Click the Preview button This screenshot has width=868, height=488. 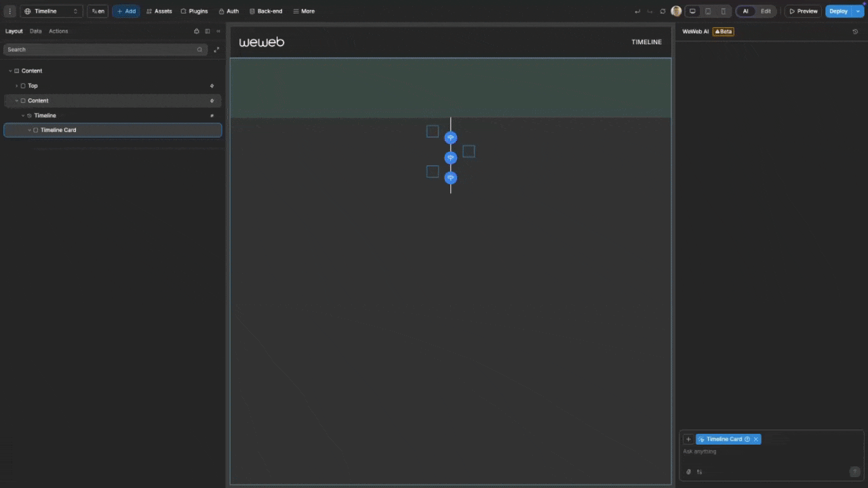[x=804, y=11]
